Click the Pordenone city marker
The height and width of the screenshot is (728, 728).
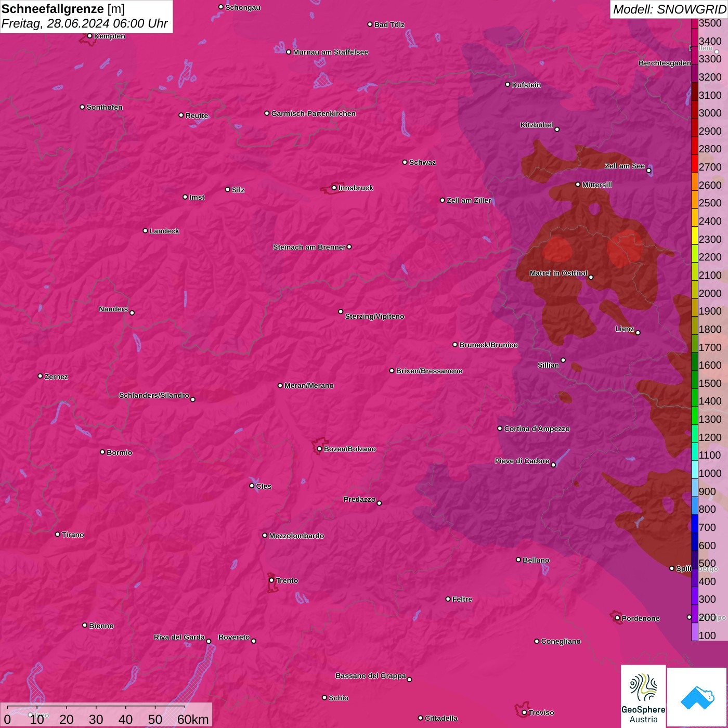point(617,618)
